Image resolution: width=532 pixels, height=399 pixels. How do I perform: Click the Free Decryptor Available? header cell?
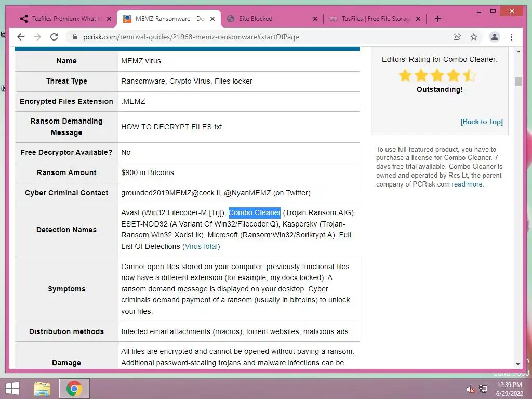(x=66, y=152)
